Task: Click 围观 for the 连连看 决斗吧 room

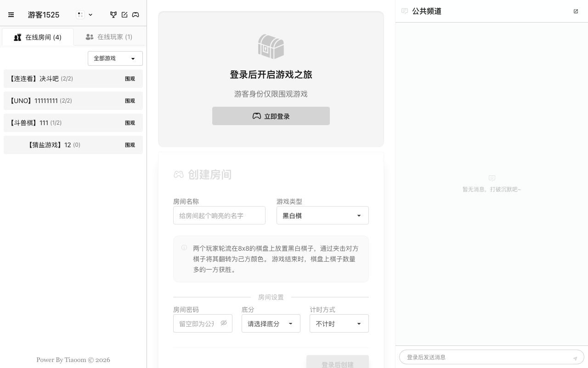Action: pos(130,79)
